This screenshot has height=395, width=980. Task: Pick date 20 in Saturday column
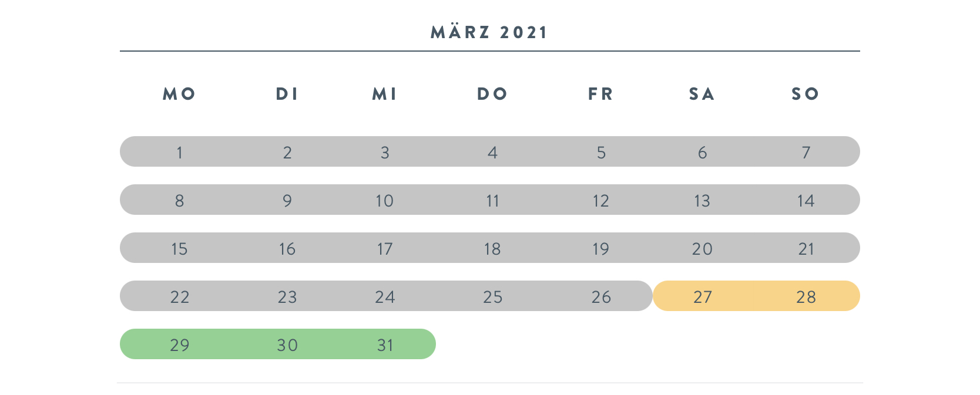click(702, 249)
